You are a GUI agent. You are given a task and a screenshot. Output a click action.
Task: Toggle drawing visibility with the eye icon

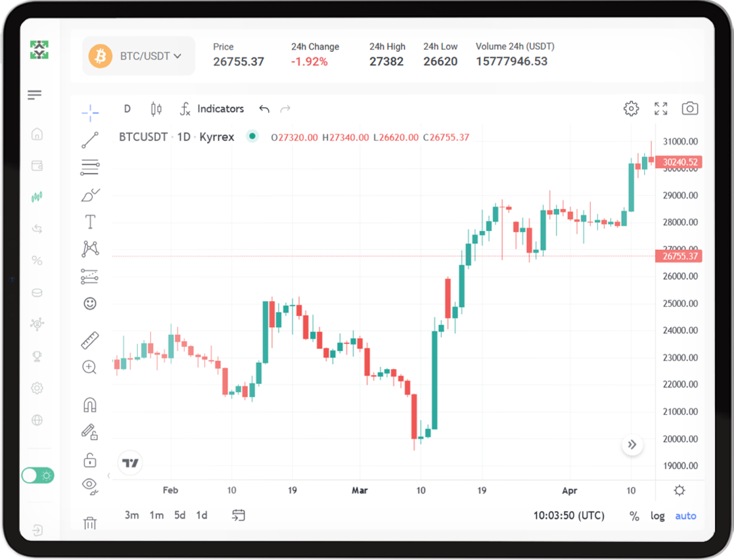coord(90,485)
